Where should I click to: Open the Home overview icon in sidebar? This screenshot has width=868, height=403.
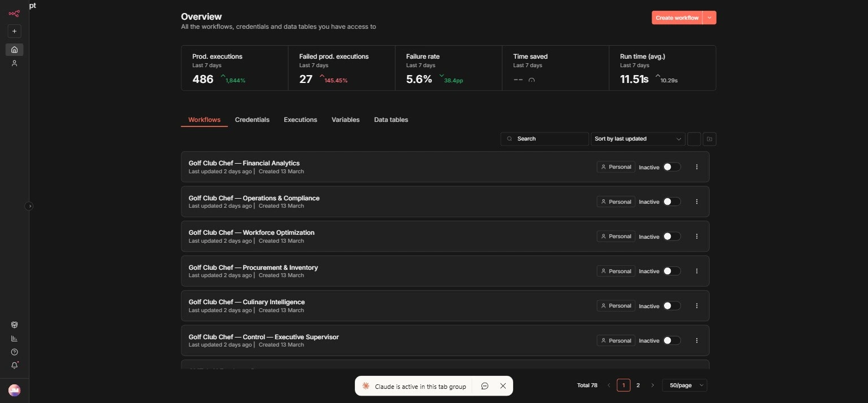coord(14,50)
